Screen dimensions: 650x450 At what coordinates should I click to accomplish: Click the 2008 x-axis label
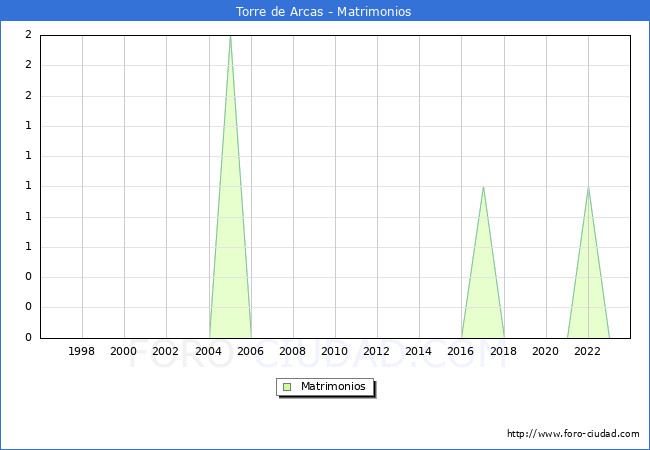pyautogui.click(x=292, y=351)
